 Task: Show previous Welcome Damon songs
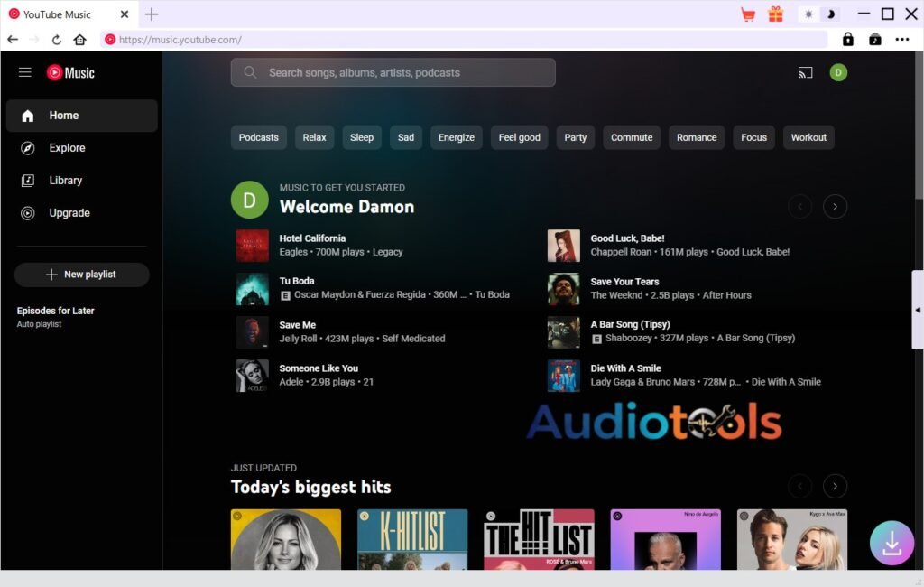click(799, 207)
